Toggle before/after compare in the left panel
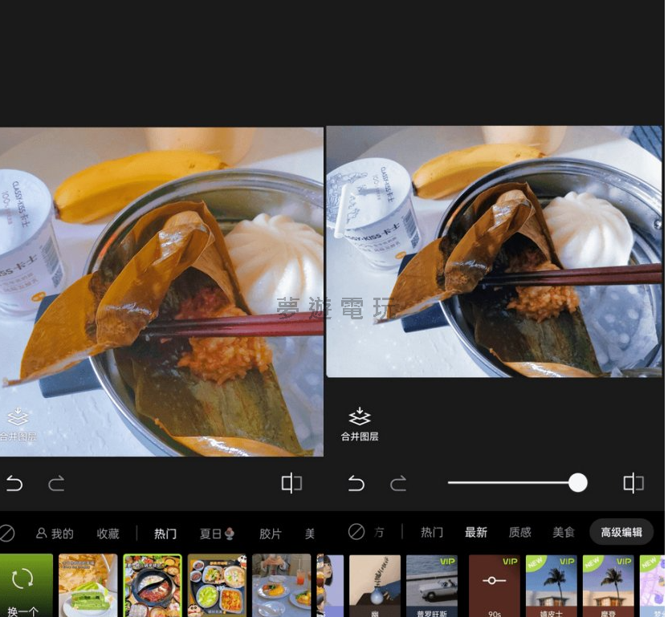 click(x=291, y=483)
